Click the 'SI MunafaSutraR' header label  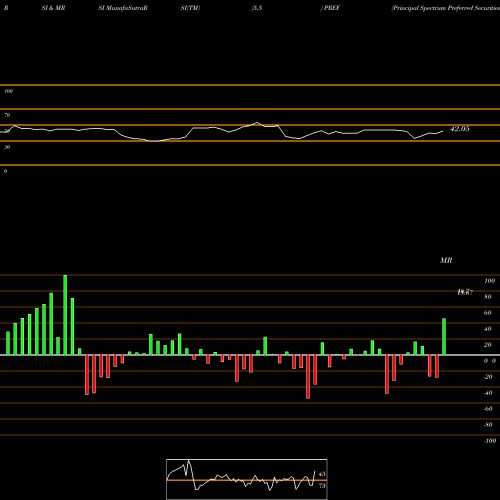(123, 8)
